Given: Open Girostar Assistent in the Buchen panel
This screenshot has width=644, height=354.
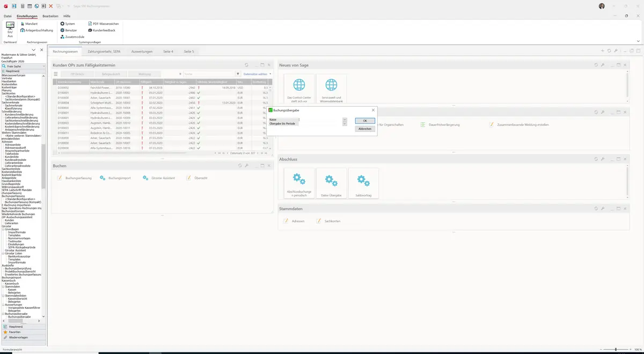Looking at the screenshot, I should coord(160,178).
